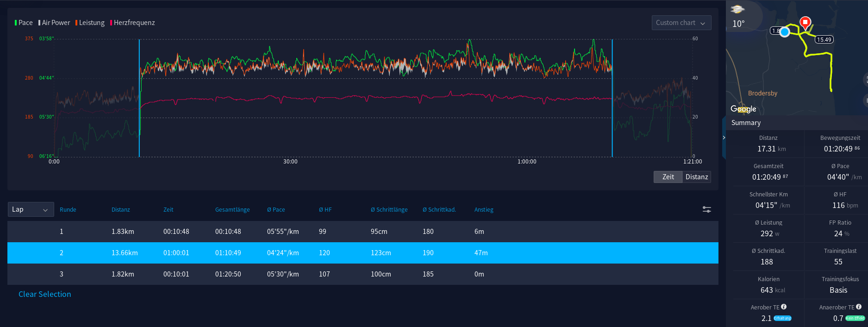Click Clear Selection link

pyautogui.click(x=45, y=294)
